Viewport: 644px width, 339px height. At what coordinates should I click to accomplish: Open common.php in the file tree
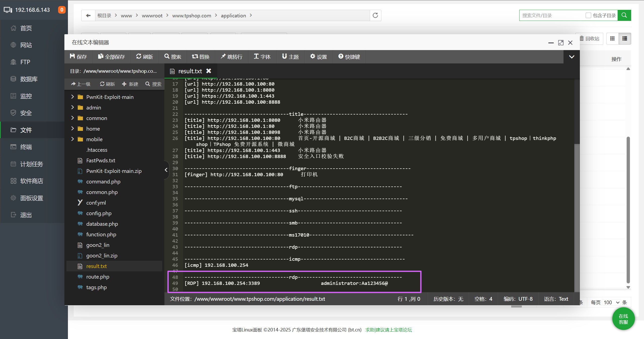102,192
